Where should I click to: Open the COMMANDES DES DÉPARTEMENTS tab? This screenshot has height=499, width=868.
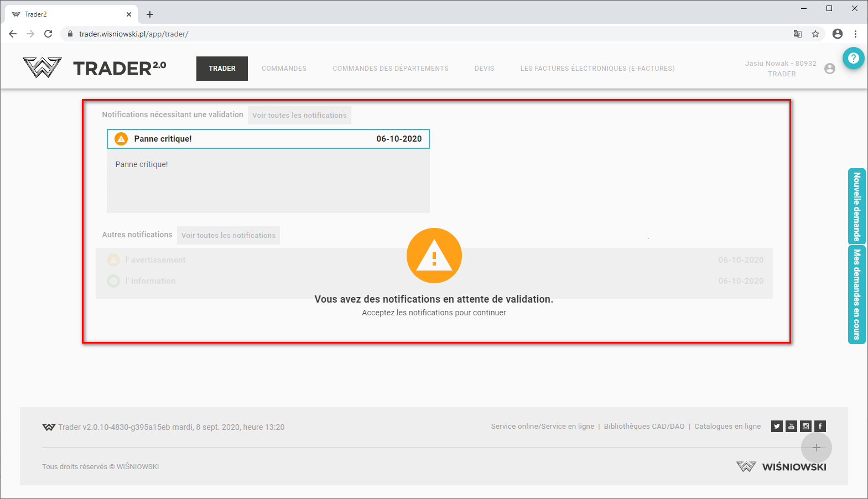390,69
